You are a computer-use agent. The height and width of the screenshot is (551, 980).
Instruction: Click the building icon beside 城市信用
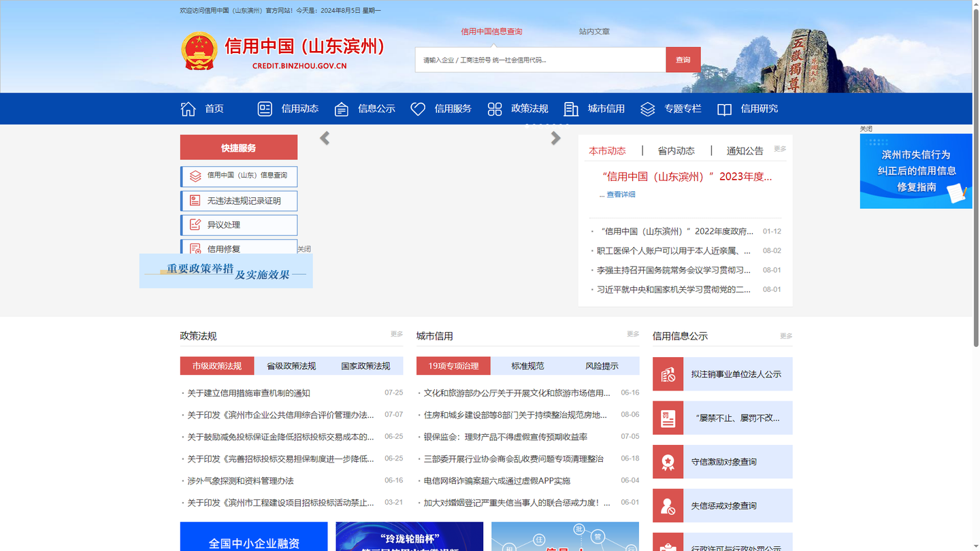(x=571, y=109)
